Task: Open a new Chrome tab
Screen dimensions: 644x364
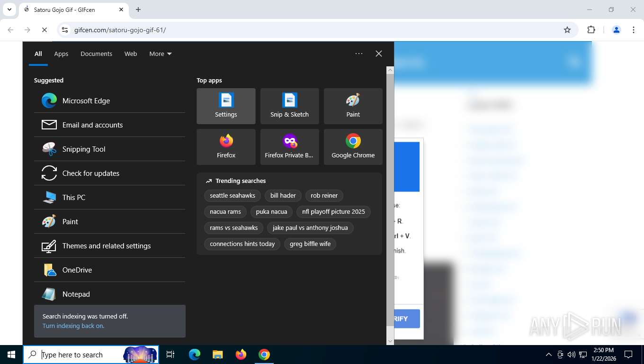Action: (138, 9)
